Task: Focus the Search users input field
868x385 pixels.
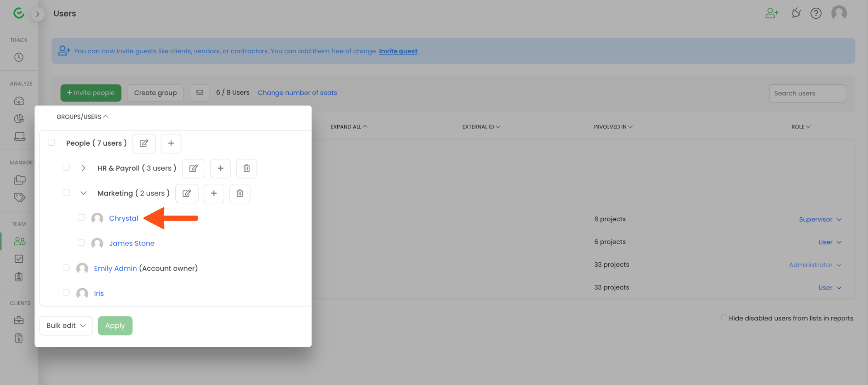Action: [808, 93]
